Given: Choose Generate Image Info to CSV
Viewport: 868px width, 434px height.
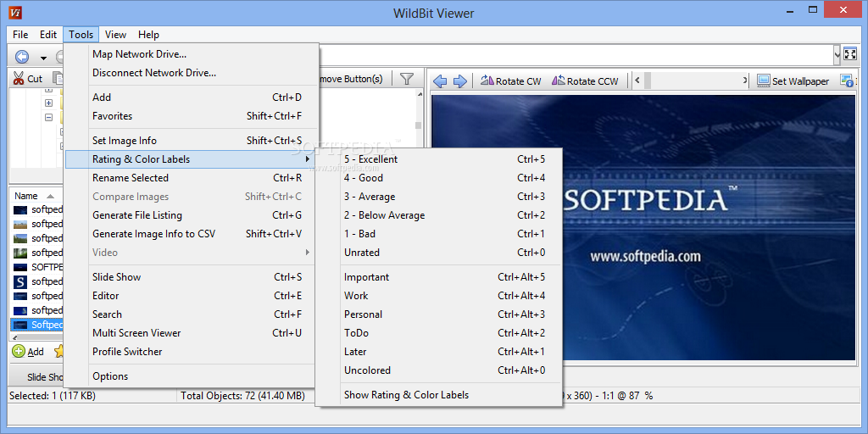Looking at the screenshot, I should [192, 234].
